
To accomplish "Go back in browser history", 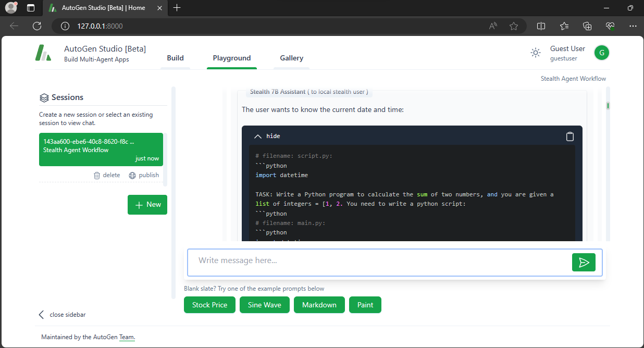I will (14, 26).
